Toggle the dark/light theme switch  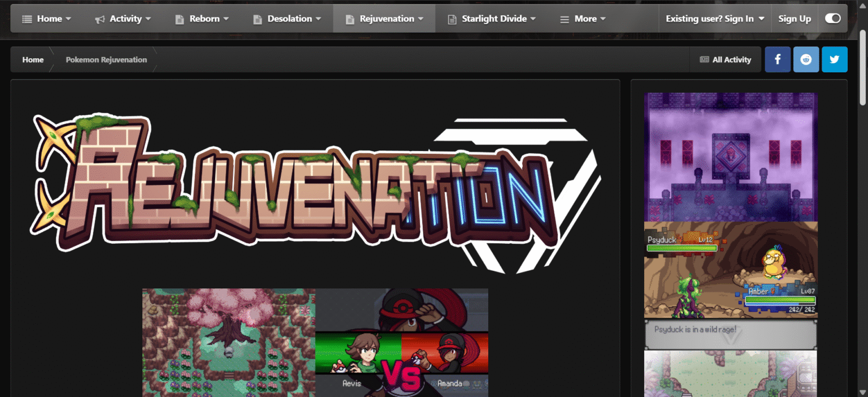[832, 19]
